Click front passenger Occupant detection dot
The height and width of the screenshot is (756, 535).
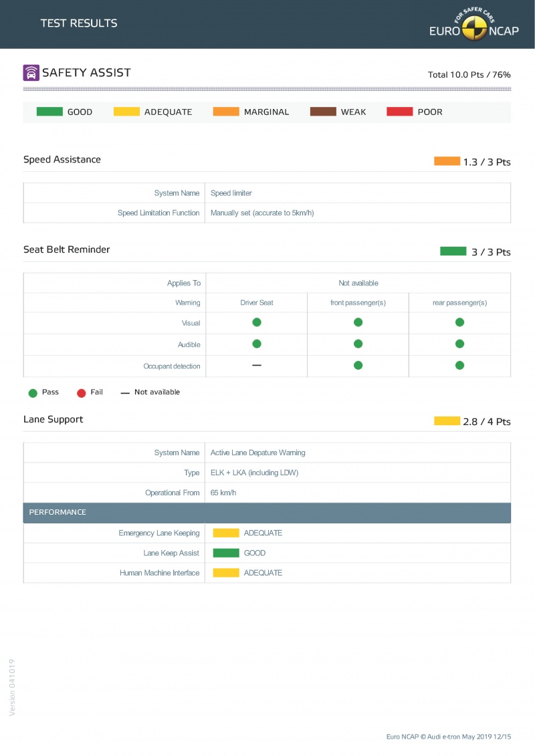358,366
